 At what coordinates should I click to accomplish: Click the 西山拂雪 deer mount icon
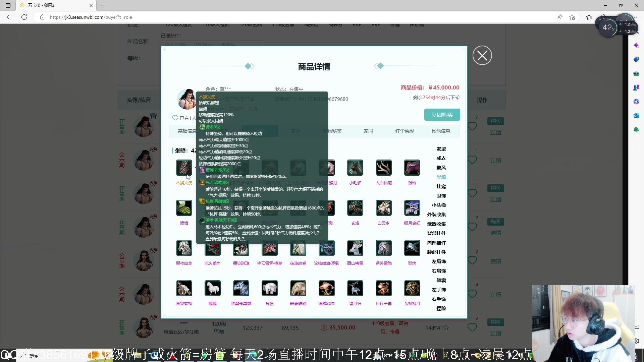point(355,248)
